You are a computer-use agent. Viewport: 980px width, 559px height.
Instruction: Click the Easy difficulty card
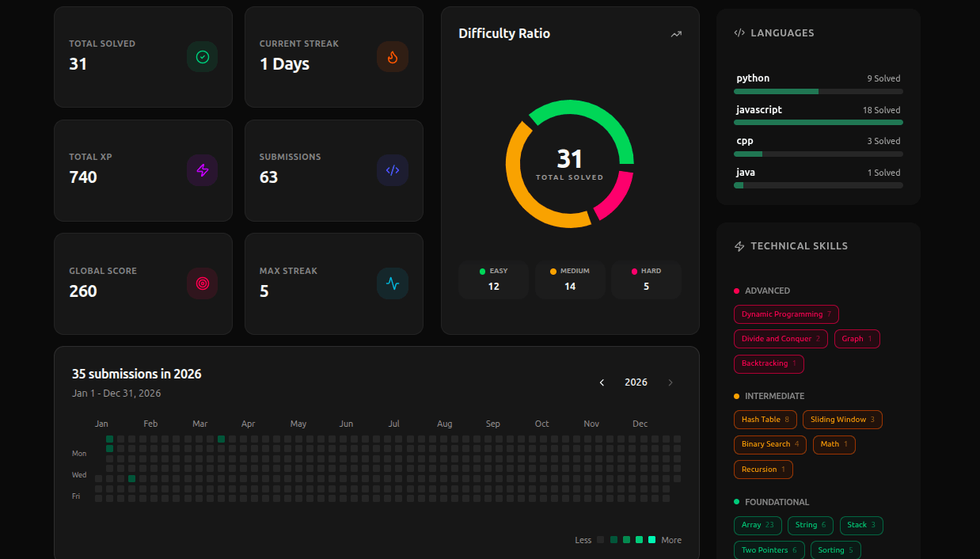[493, 280]
